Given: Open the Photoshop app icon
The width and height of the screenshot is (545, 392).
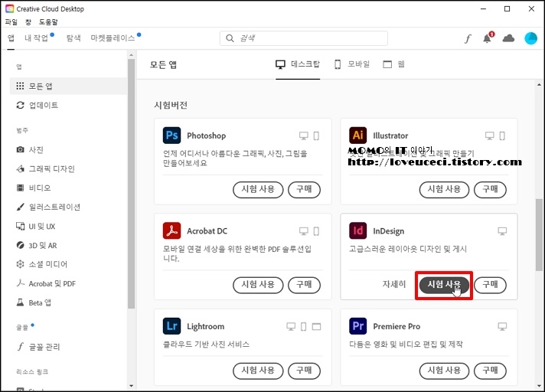Looking at the screenshot, I should point(171,136).
